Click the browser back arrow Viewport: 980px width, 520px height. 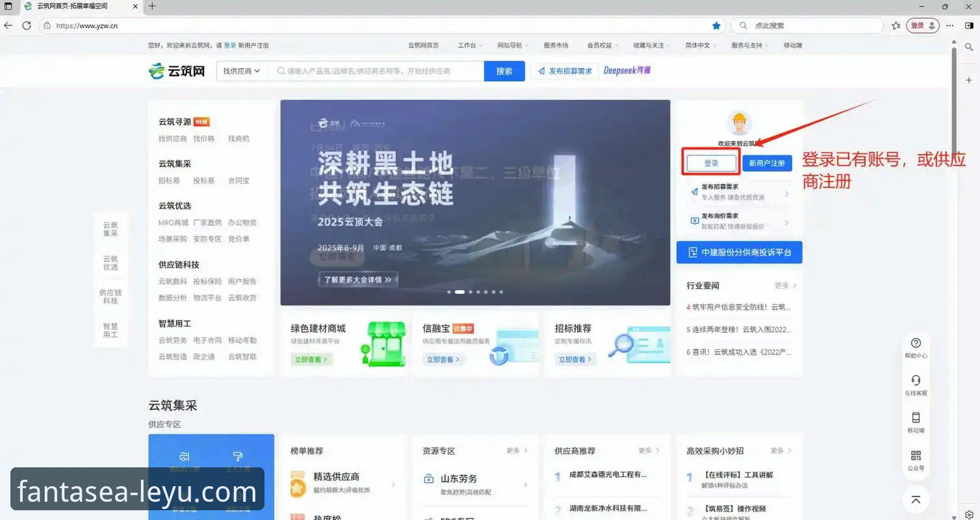point(8,25)
